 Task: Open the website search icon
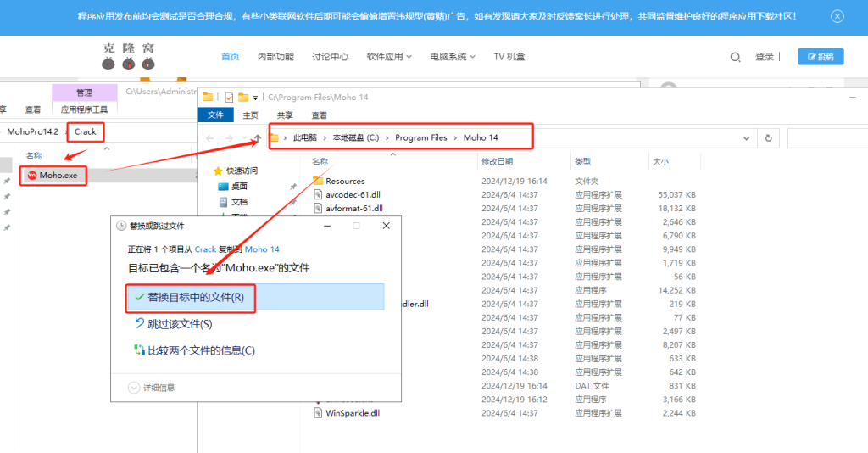click(735, 57)
